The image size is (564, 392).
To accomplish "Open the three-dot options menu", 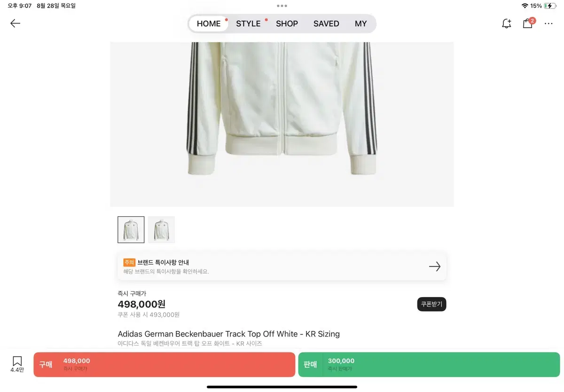I will click(548, 23).
